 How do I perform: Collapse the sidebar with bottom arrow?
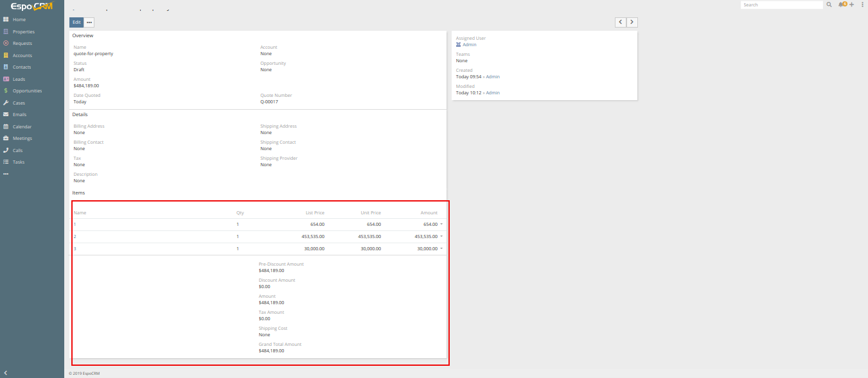[6, 373]
